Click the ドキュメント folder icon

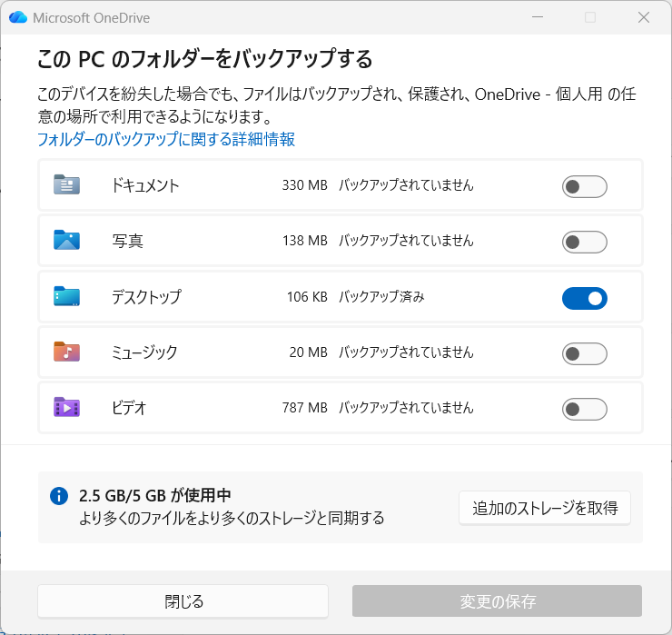coord(66,184)
